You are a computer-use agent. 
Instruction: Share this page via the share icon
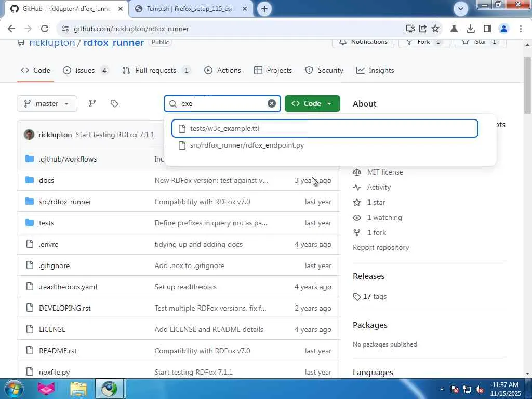423,29
